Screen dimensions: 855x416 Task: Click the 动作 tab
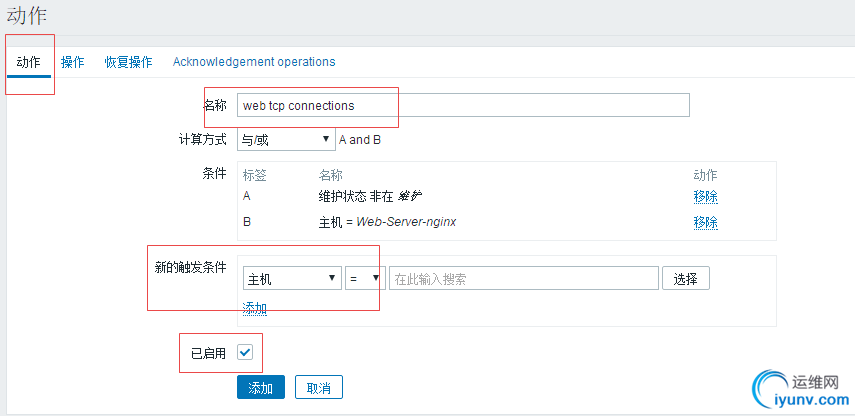(x=29, y=62)
